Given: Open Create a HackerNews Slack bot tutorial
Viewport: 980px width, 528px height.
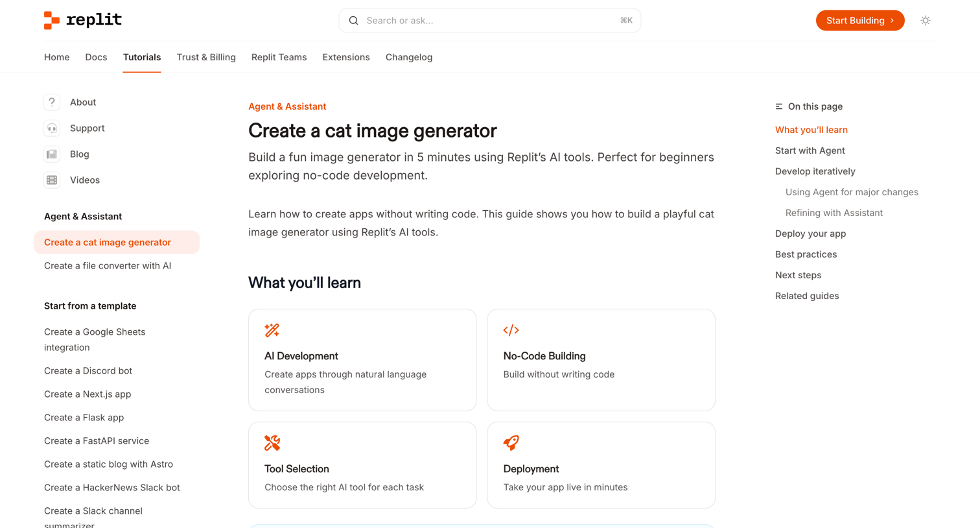Looking at the screenshot, I should tap(112, 488).
